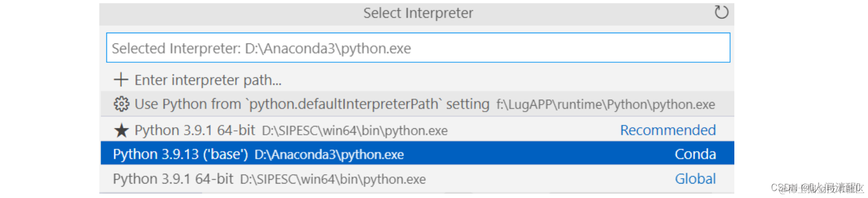The height and width of the screenshot is (198, 868).
Task: Select Use Python from python.defaultInterpreterPath setting
Action: click(x=417, y=104)
